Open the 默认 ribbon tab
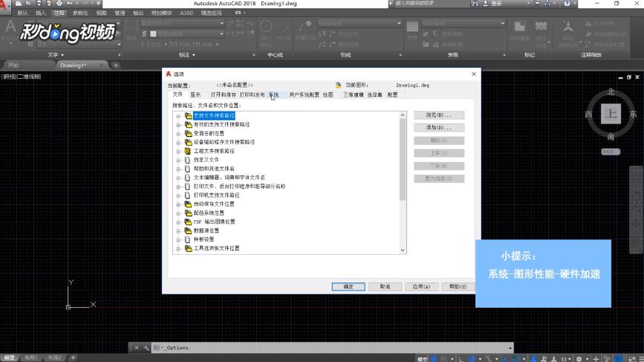The width and height of the screenshot is (644, 362). pyautogui.click(x=22, y=13)
